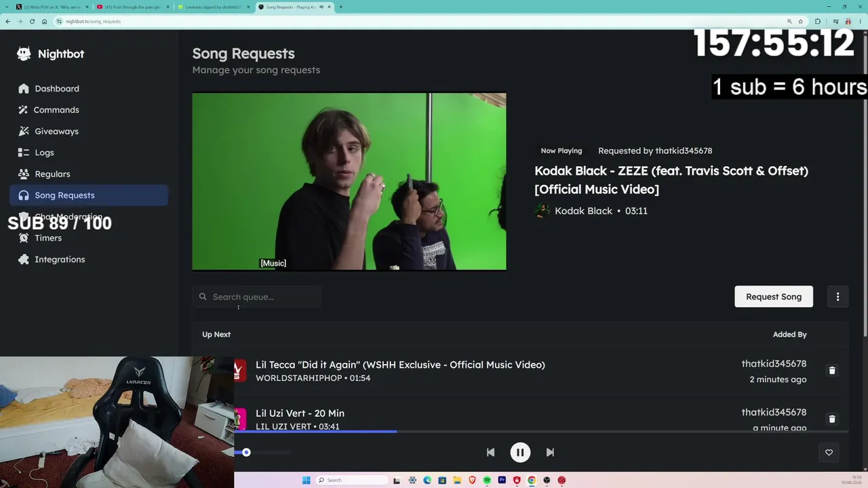Click the zoom magnifier icon in address bar
The image size is (868, 488).
[789, 21]
